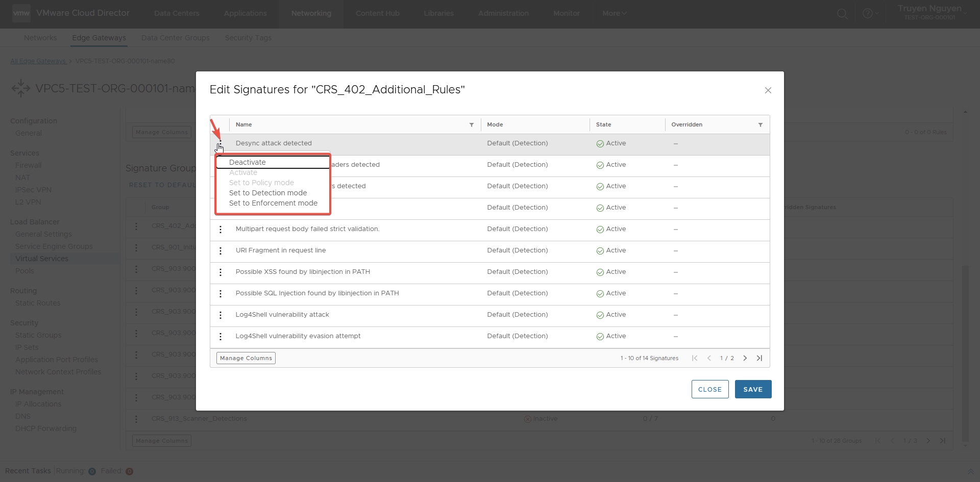980x482 pixels.
Task: Open Manage Columns in the dialog
Action: click(246, 358)
